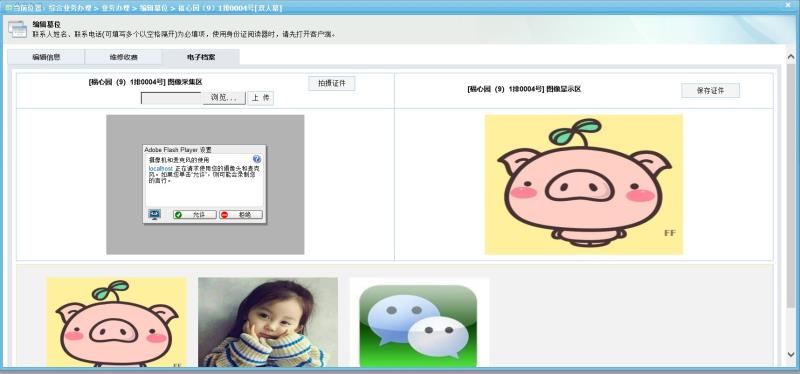
Task: Select the little girl photo thumbnail
Action: pyautogui.click(x=268, y=322)
